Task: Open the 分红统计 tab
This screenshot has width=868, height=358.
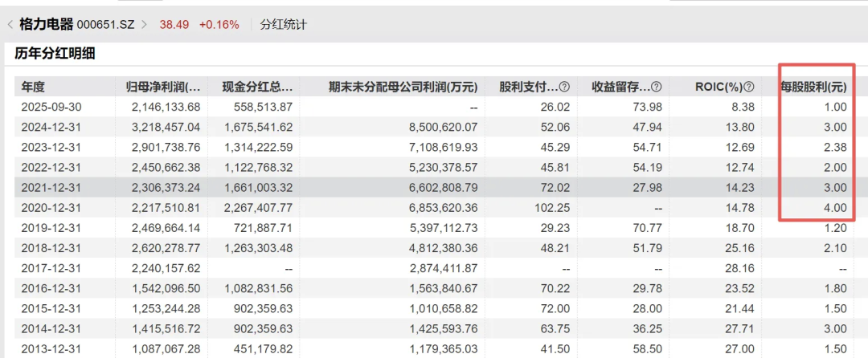Action: coord(283,24)
